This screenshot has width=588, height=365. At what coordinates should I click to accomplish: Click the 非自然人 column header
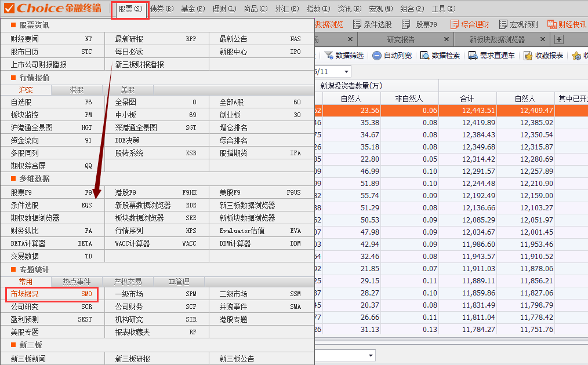pos(409,98)
